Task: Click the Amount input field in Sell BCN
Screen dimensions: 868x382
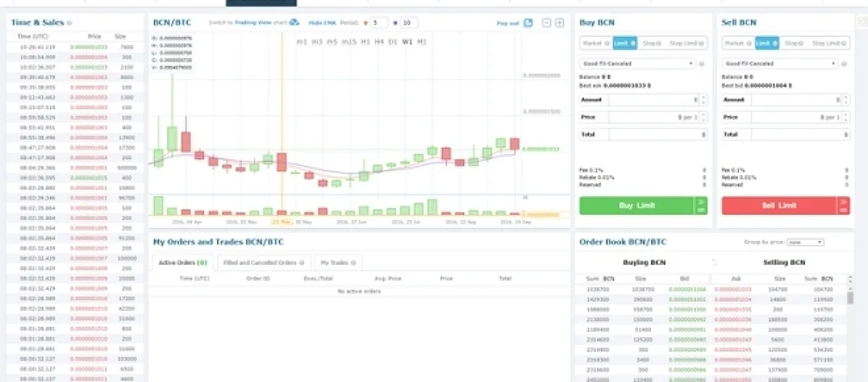Action: tap(794, 100)
